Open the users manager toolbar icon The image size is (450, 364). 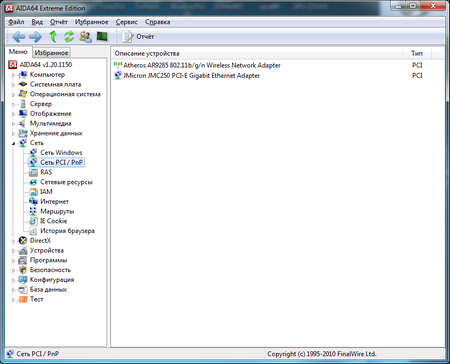(86, 37)
